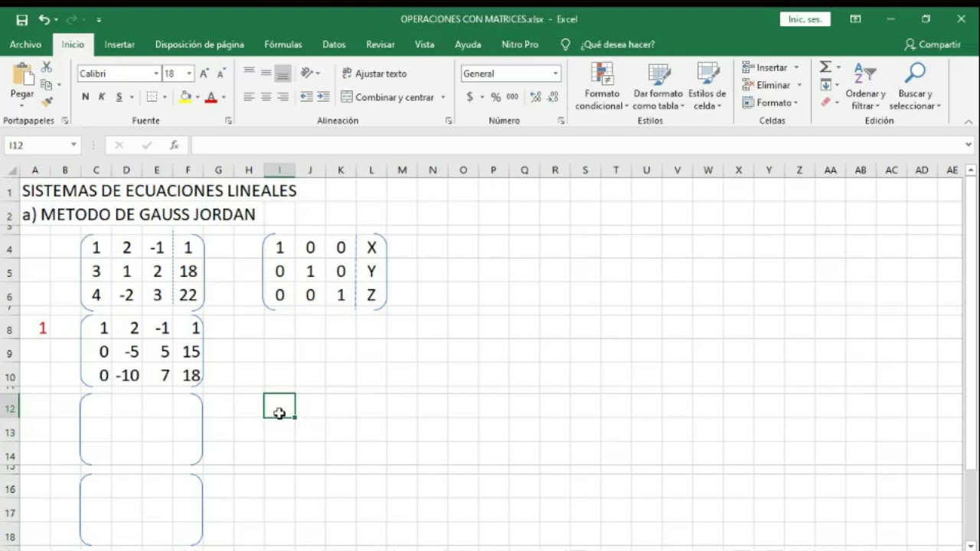Screen dimensions: 980x551
Task: Click Compartir share button
Action: (933, 44)
